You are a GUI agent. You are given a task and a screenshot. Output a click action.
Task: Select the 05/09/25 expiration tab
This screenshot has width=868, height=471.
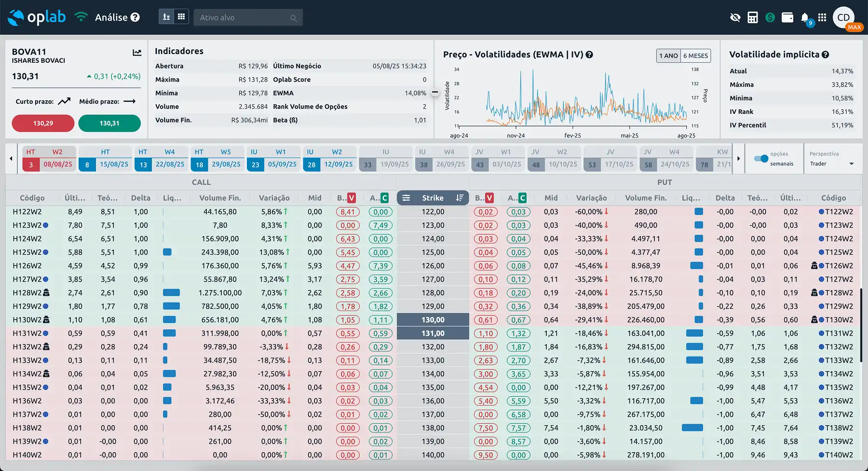(x=274, y=159)
